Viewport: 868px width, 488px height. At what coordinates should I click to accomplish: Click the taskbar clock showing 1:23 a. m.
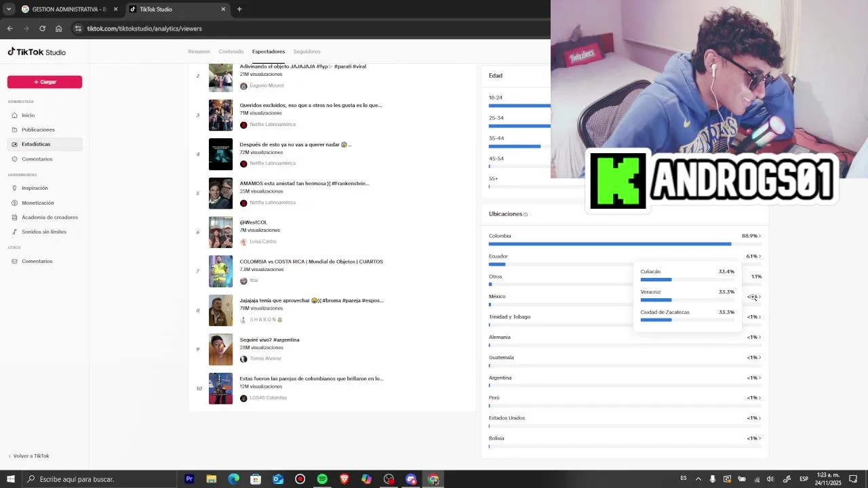tap(829, 479)
